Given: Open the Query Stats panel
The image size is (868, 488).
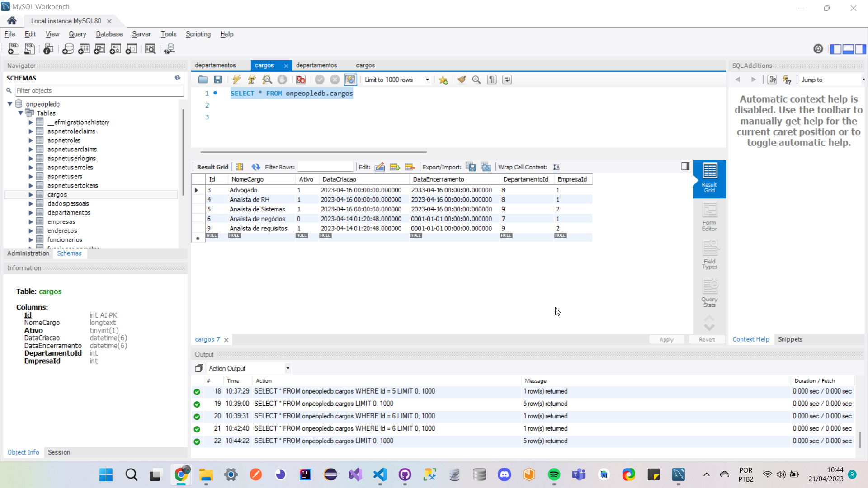Looking at the screenshot, I should coord(709,293).
